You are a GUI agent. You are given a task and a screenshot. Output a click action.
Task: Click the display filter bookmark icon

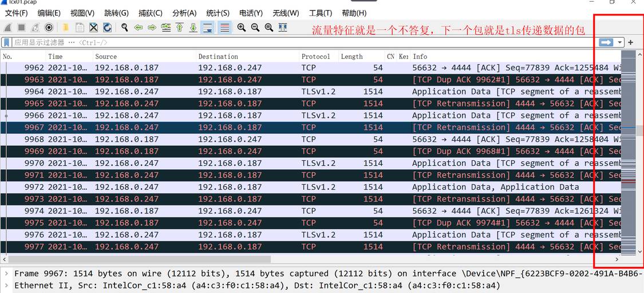click(x=6, y=42)
